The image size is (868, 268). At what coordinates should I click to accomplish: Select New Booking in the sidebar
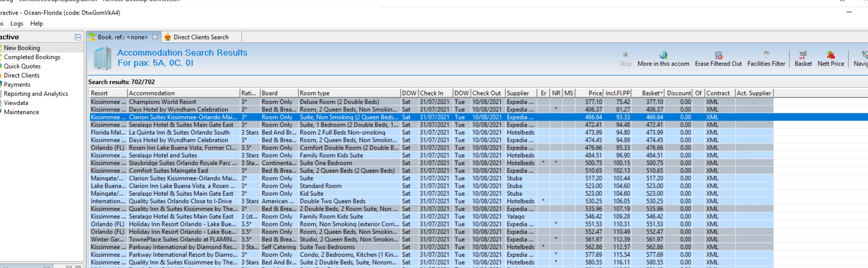(x=22, y=48)
